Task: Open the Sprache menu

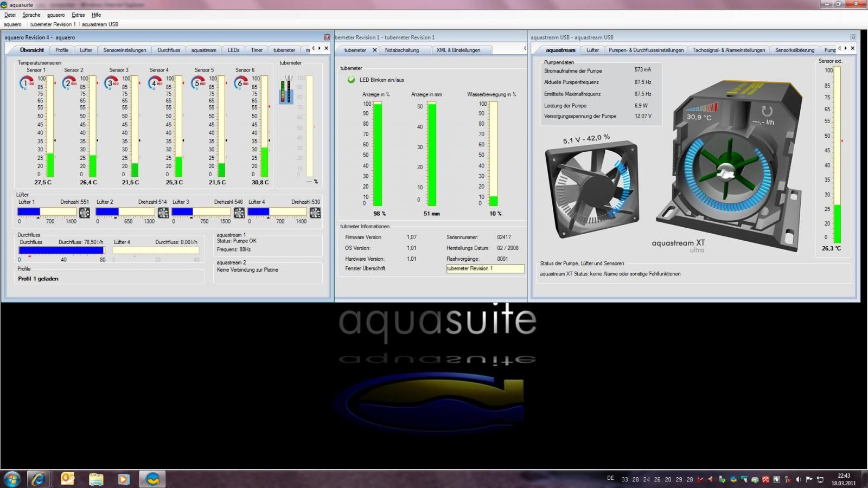Action: 31,15
